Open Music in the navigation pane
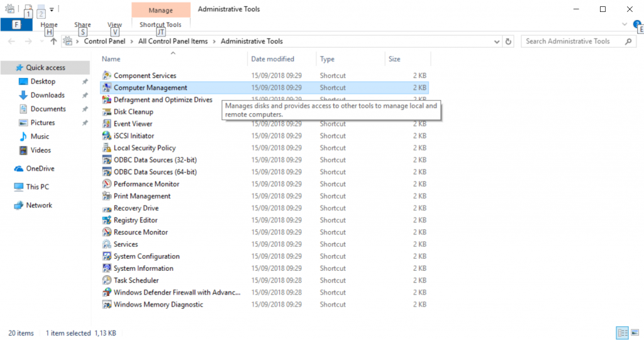Screen dimensions: 644x340 [x=40, y=137]
